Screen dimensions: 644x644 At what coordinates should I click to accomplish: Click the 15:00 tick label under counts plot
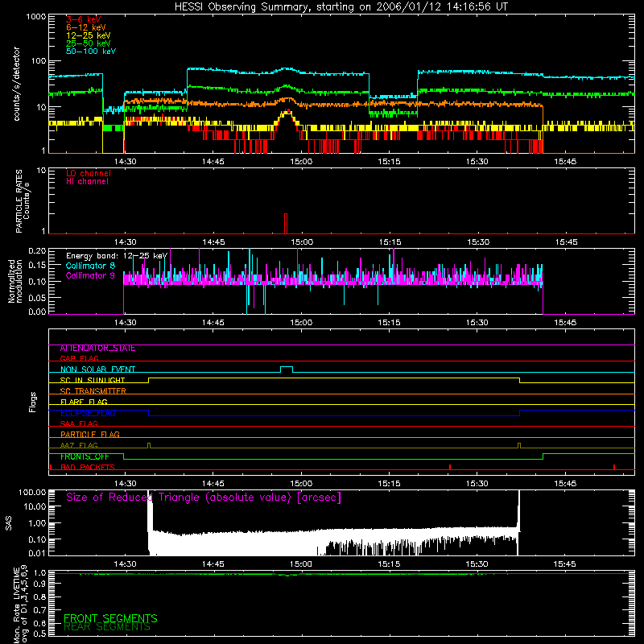(301, 162)
